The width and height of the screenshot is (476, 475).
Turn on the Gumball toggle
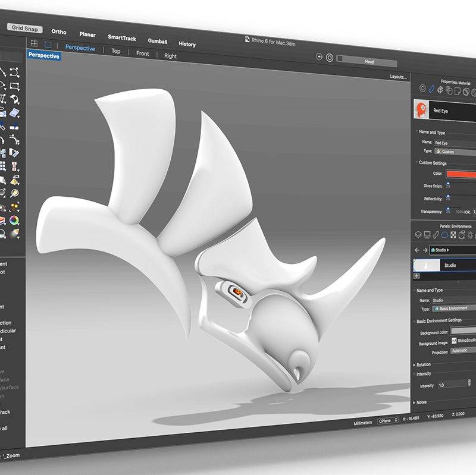click(157, 42)
